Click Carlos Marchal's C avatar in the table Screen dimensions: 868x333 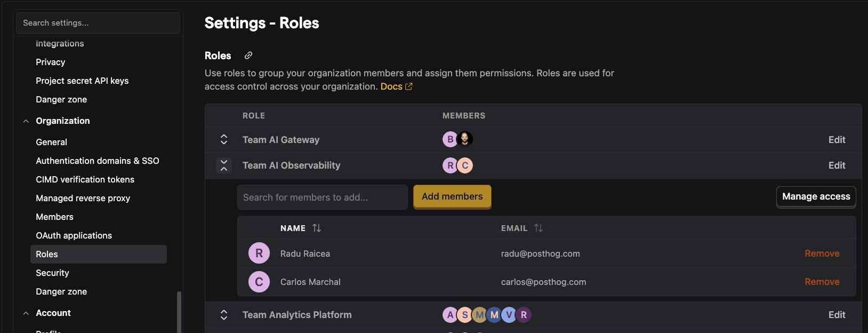(x=259, y=282)
